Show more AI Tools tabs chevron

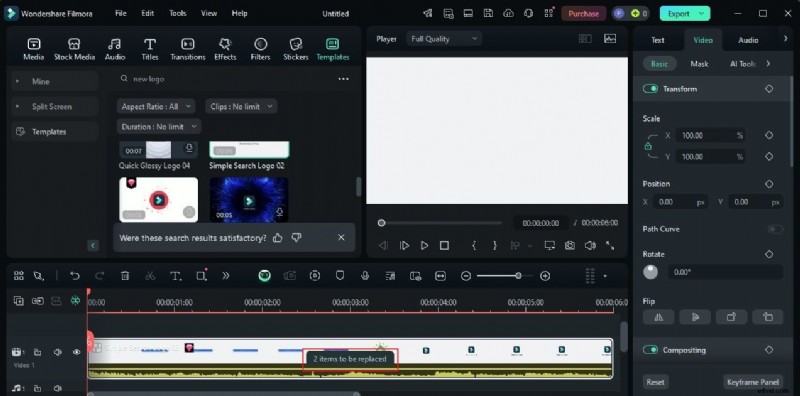[768, 64]
